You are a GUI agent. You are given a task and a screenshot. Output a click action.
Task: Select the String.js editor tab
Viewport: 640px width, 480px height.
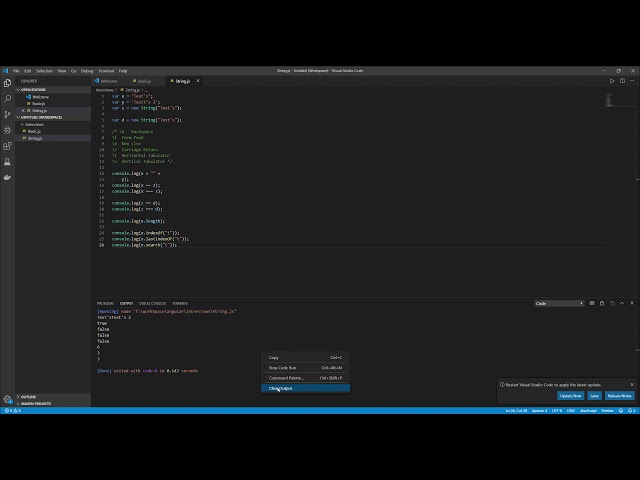pyautogui.click(x=182, y=81)
